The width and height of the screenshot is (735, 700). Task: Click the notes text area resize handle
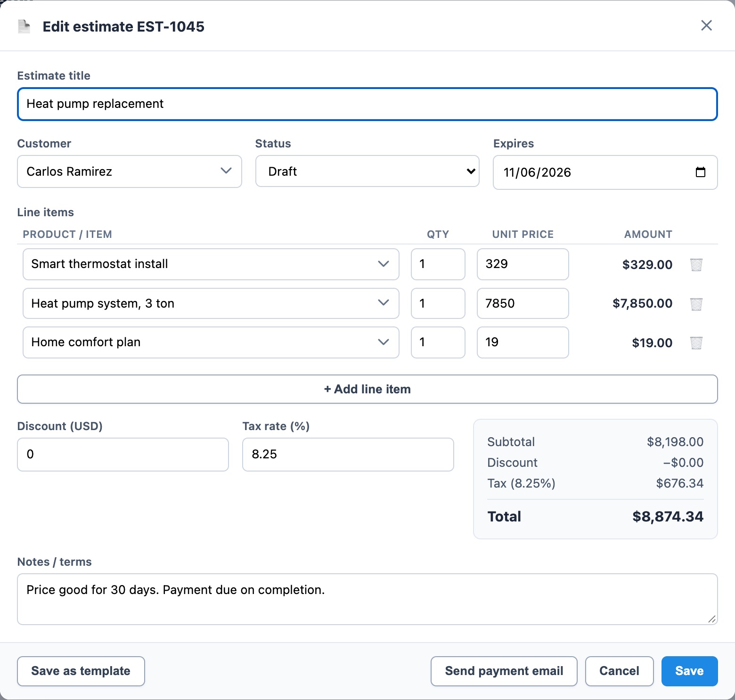coord(712,619)
